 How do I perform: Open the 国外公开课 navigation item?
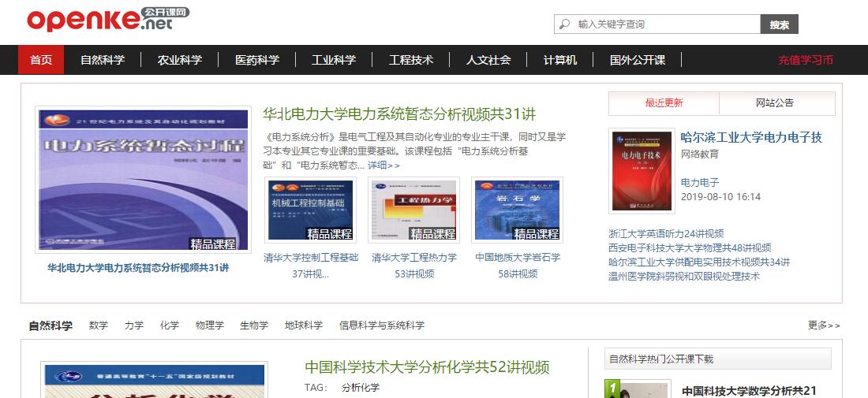(x=637, y=60)
